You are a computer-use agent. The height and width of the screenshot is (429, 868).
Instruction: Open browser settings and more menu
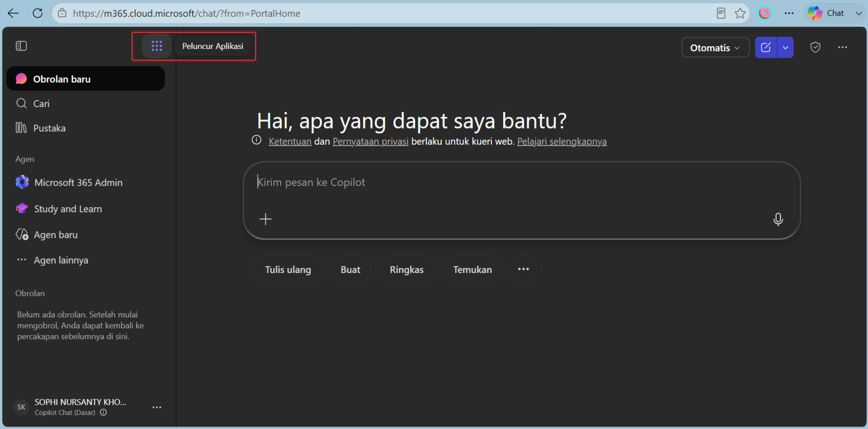coord(789,13)
